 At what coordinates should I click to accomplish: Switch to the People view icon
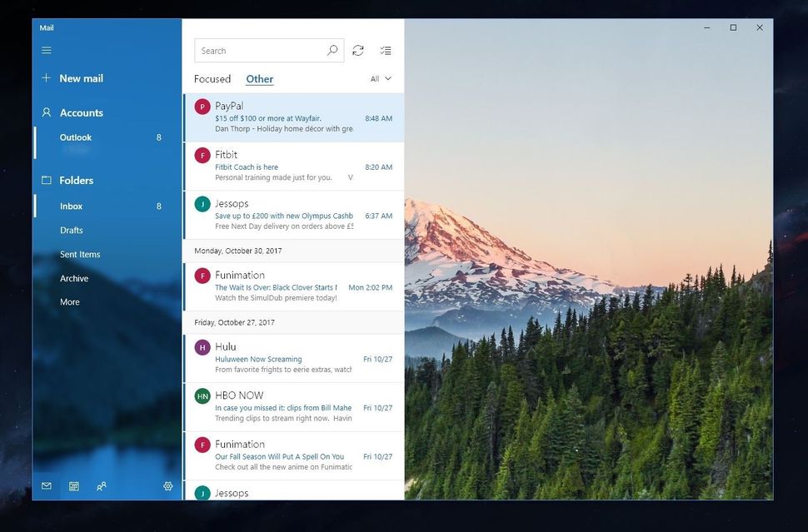pos(102,485)
